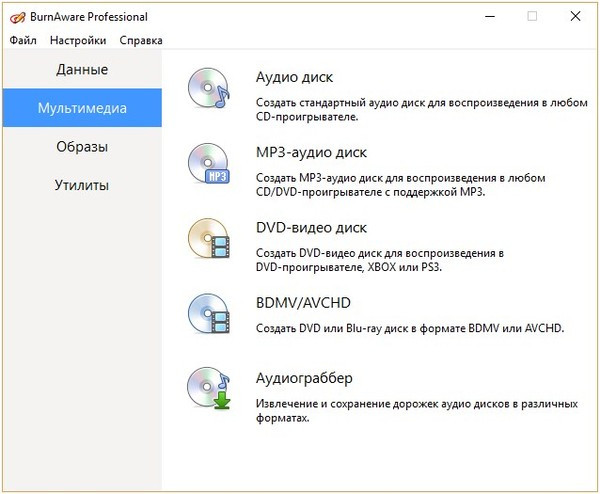Open the Настройки menu
Image resolution: width=600 pixels, height=494 pixels.
(x=78, y=41)
